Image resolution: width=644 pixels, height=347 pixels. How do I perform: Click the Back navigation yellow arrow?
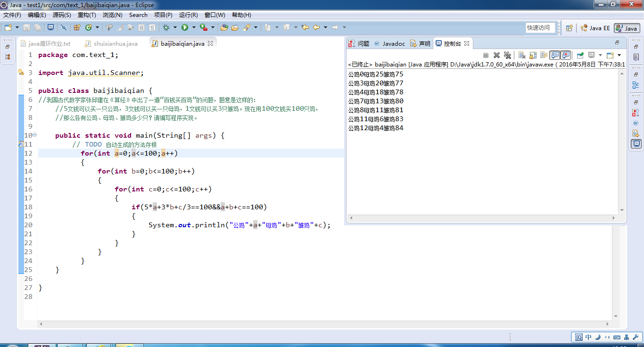click(x=316, y=27)
